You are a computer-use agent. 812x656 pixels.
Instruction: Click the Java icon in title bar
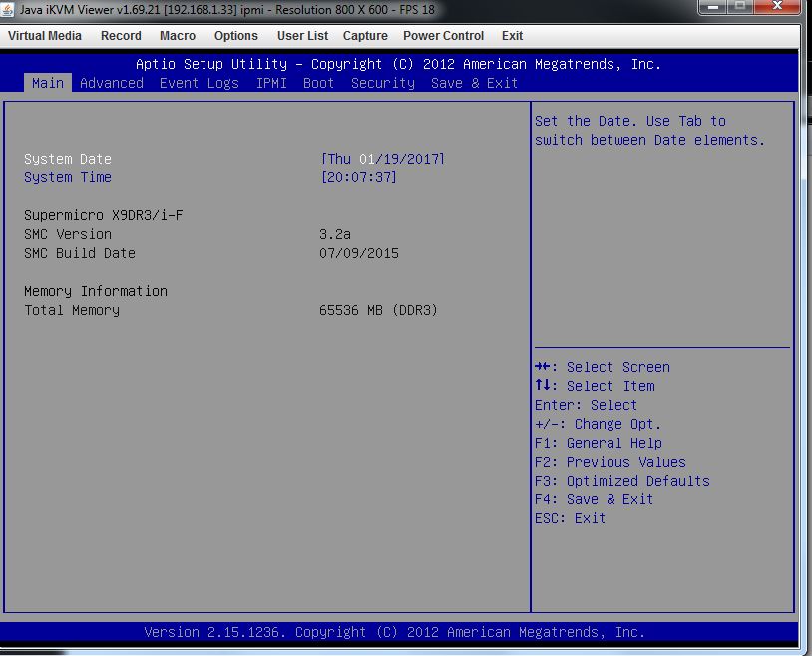(10, 9)
